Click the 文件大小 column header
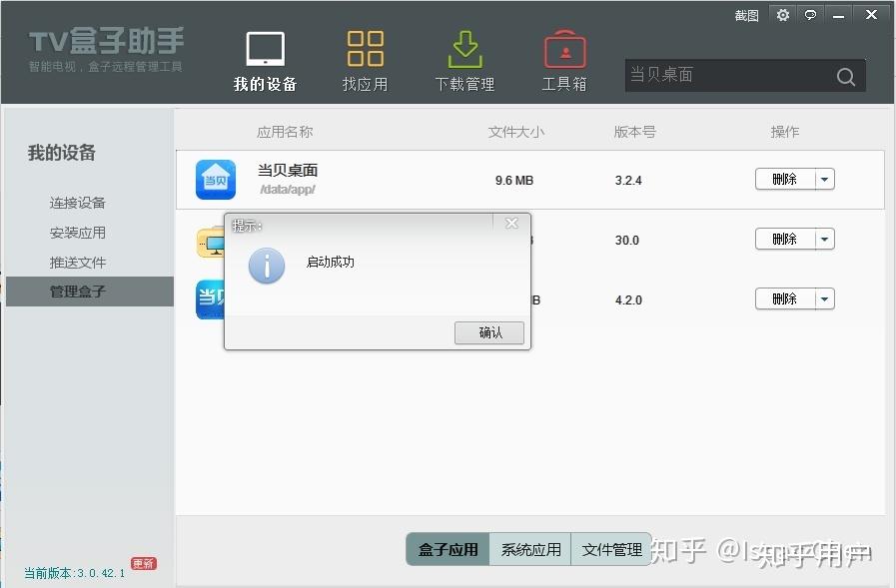 click(x=516, y=132)
